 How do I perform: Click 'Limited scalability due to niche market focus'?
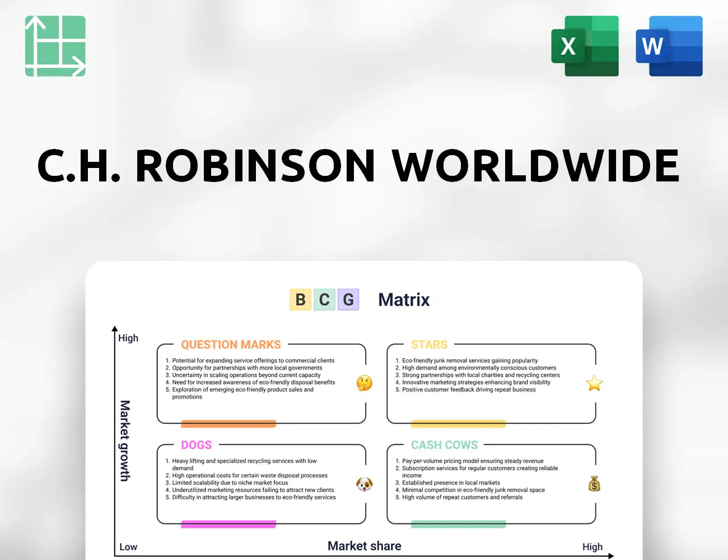(230, 483)
